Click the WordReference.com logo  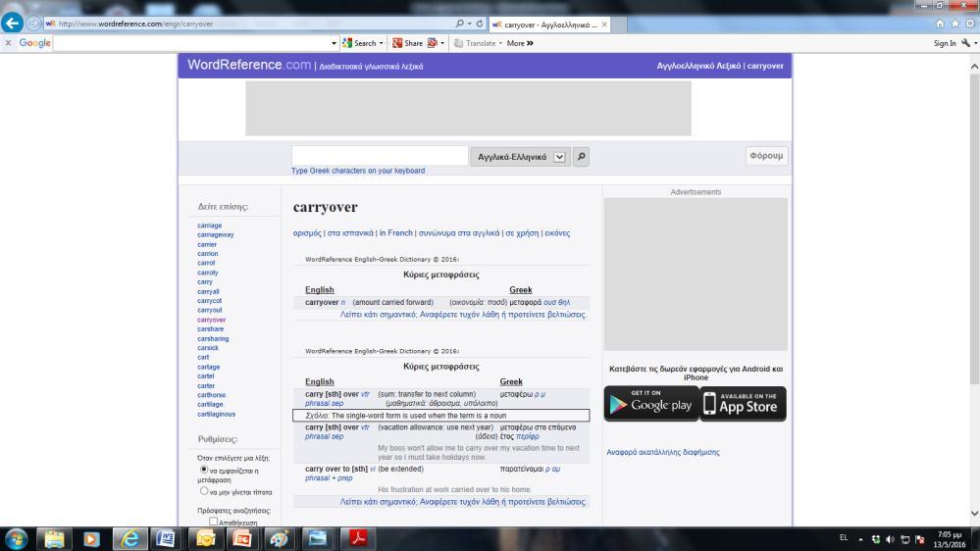(x=249, y=65)
